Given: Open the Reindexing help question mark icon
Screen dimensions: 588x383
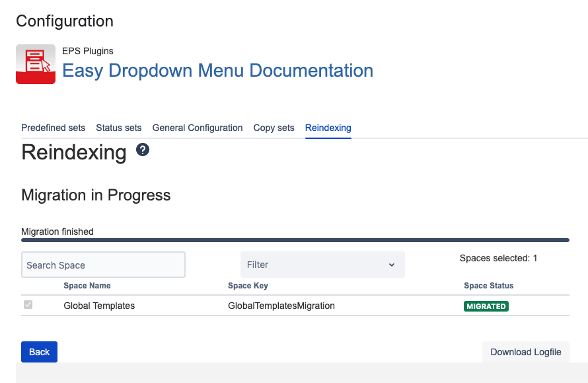Looking at the screenshot, I should (x=143, y=150).
